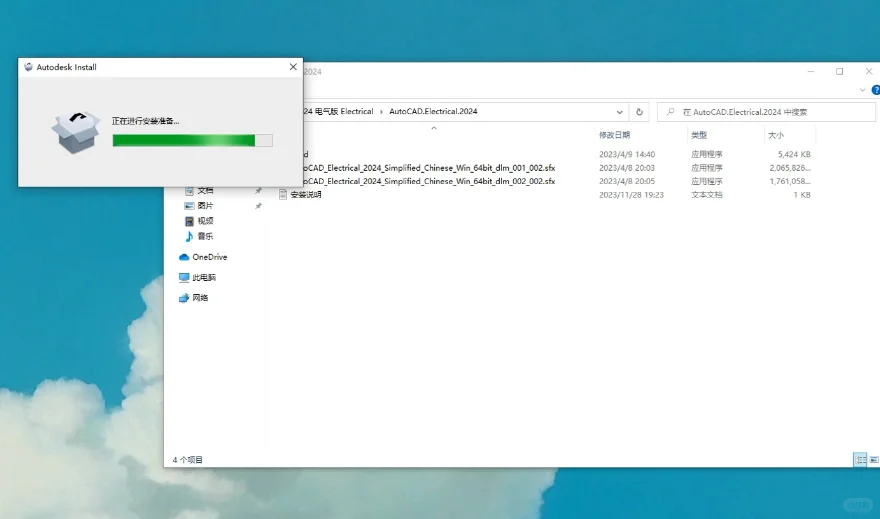Click the 2,065,826... size cell
The image size is (880, 519).
coord(790,168)
